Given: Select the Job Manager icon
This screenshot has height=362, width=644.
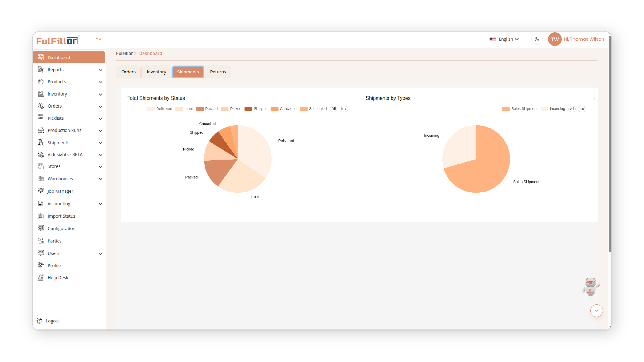Looking at the screenshot, I should 41,191.
